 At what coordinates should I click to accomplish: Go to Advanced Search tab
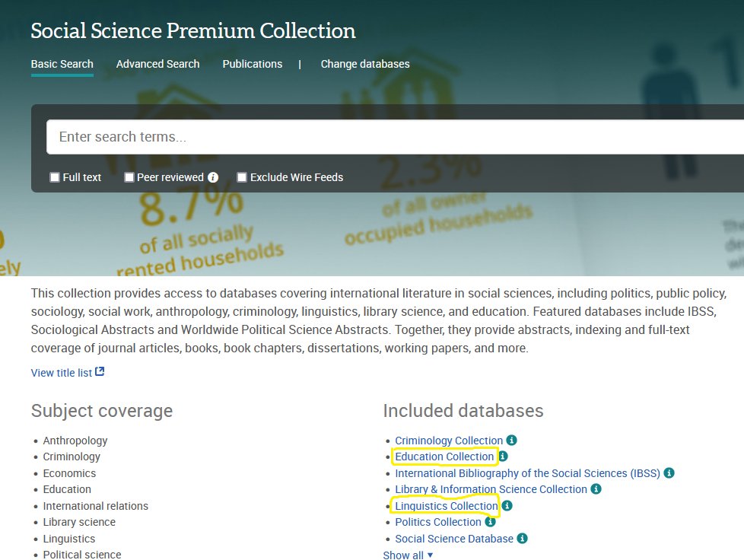(x=158, y=64)
